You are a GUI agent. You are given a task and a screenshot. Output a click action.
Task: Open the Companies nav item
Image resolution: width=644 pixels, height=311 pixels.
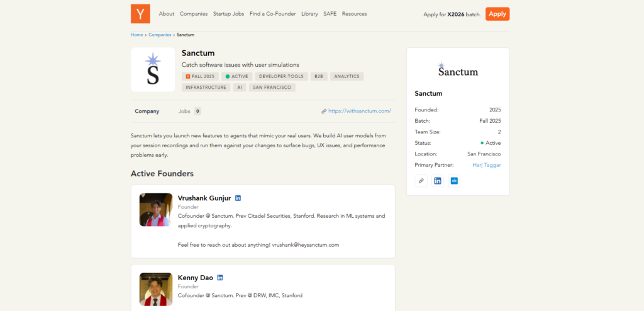[194, 14]
